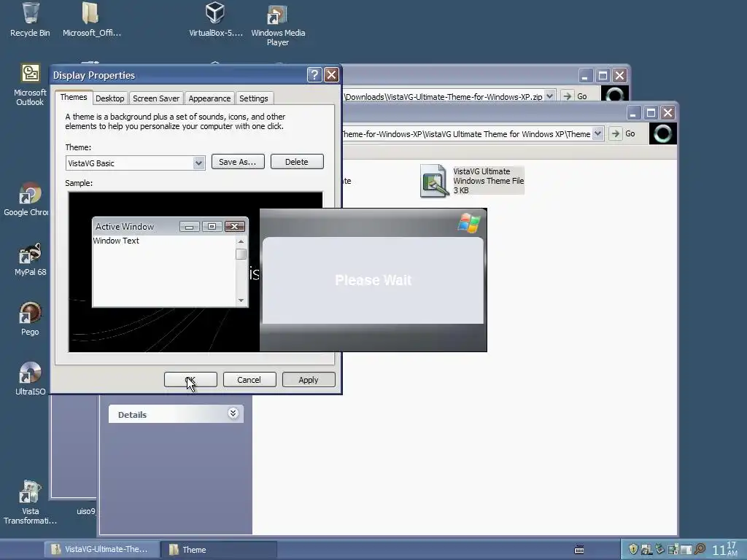Select the VistaVG Ultimate theme file icon
Image resolution: width=747 pixels, height=560 pixels.
(x=433, y=181)
